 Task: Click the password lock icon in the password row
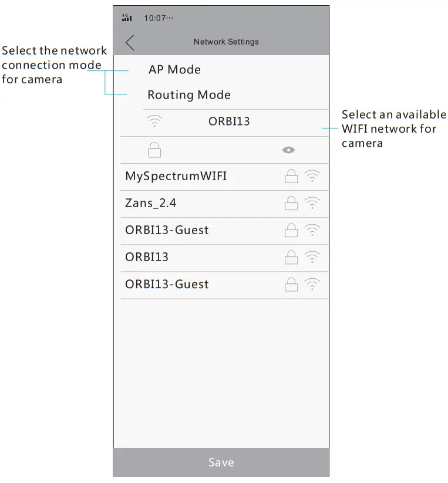point(154,150)
